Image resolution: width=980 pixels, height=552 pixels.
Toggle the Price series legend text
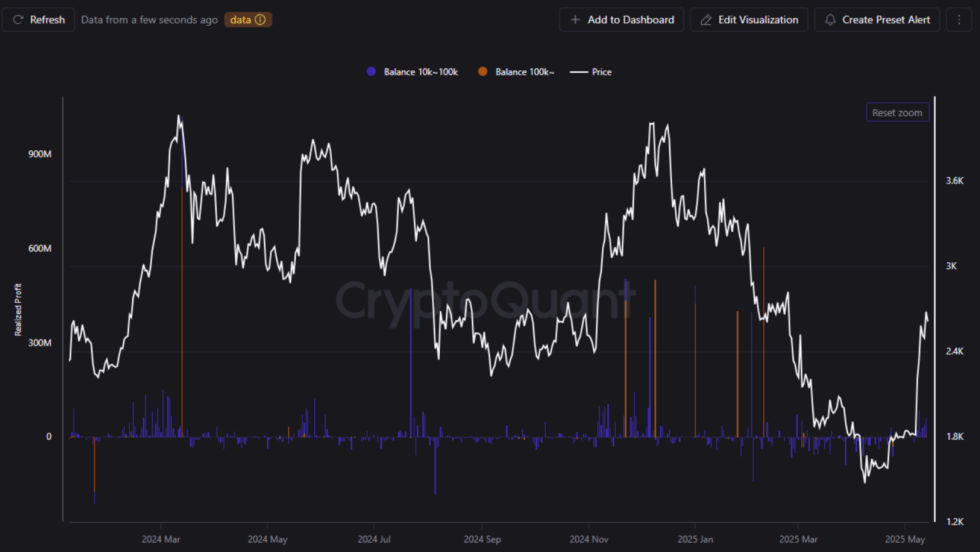pyautogui.click(x=601, y=72)
